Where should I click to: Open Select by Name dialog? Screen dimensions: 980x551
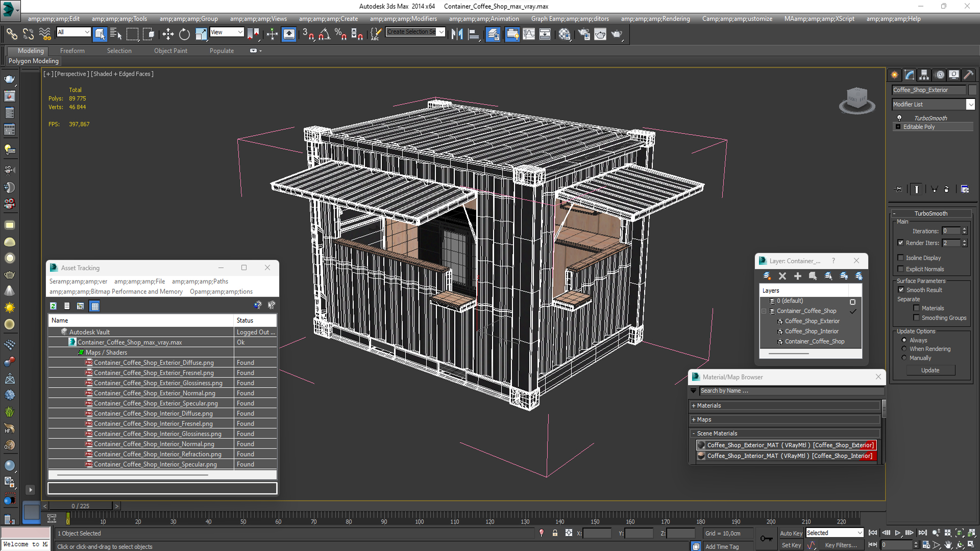coord(116,34)
